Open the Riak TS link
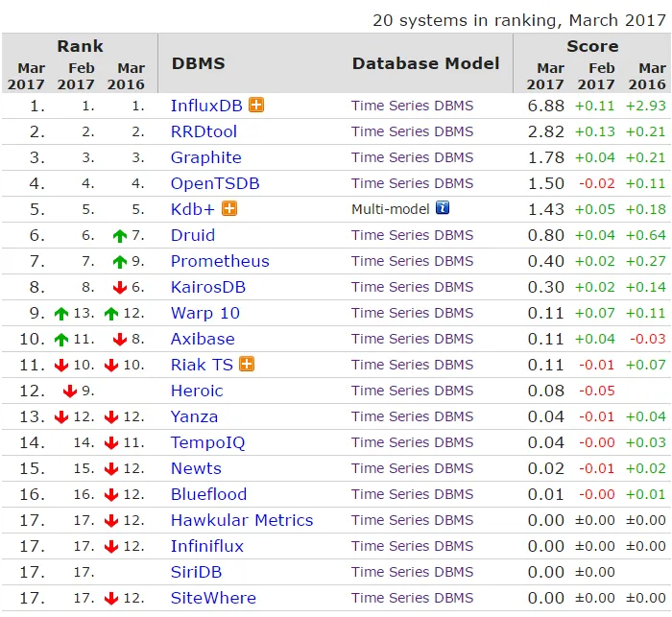The height and width of the screenshot is (617, 672). (x=202, y=365)
